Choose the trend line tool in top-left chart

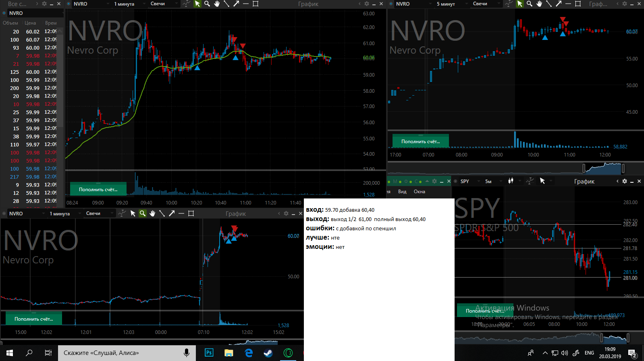click(x=226, y=4)
